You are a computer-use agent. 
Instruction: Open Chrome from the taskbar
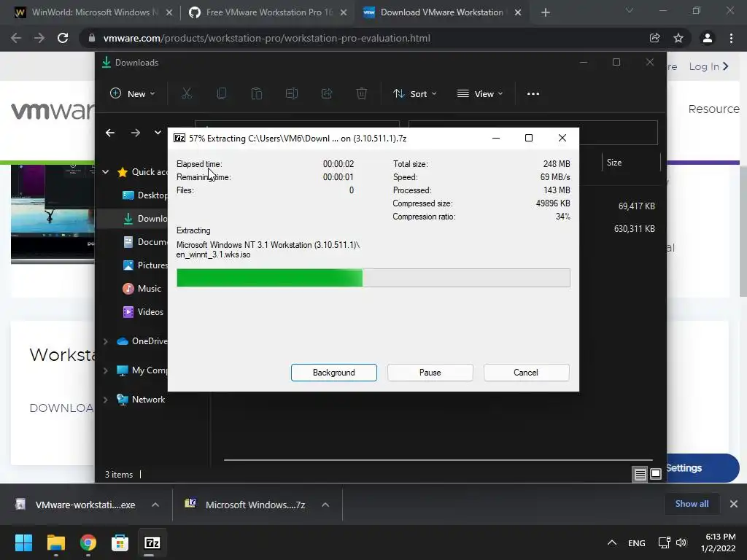[x=88, y=542]
